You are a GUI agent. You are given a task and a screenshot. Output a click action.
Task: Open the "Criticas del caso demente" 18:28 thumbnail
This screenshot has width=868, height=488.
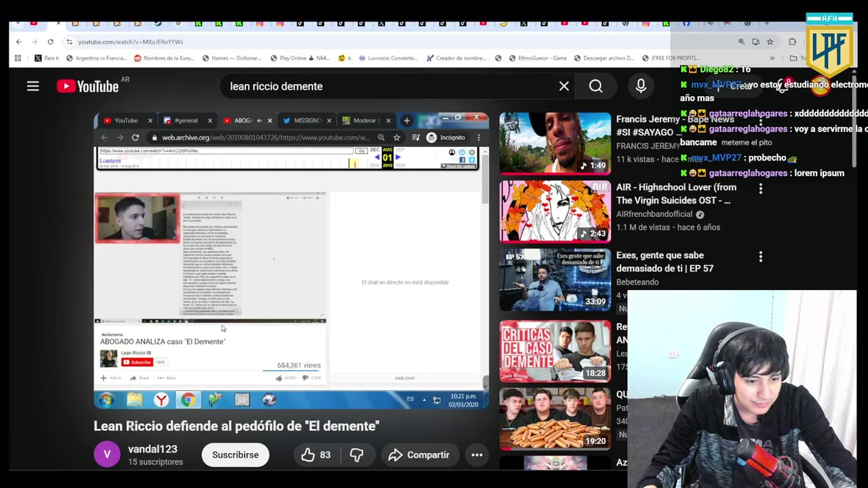[555, 351]
